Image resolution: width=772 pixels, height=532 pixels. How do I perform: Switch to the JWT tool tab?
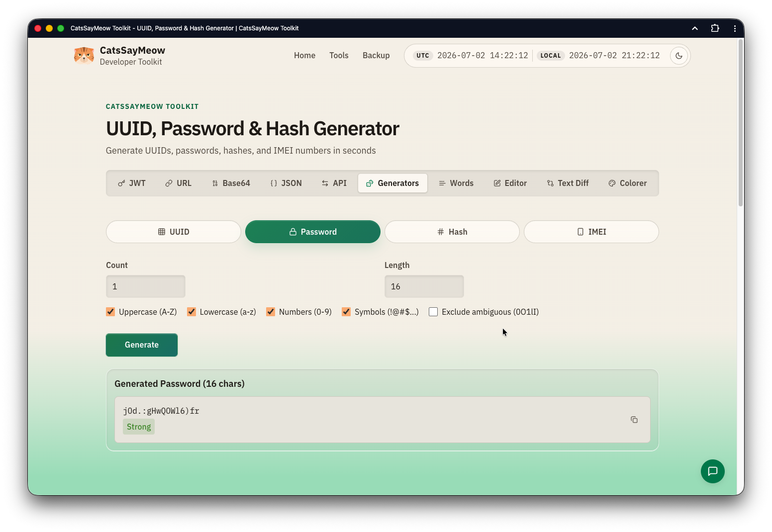pyautogui.click(x=132, y=183)
